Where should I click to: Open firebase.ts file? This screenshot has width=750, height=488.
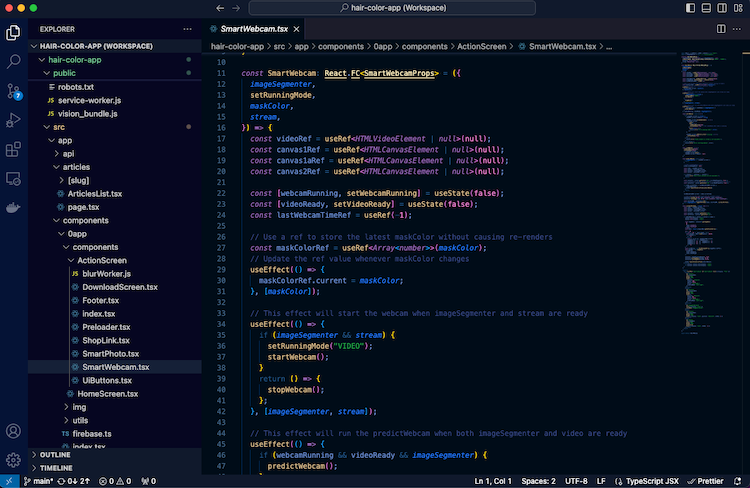[115, 434]
